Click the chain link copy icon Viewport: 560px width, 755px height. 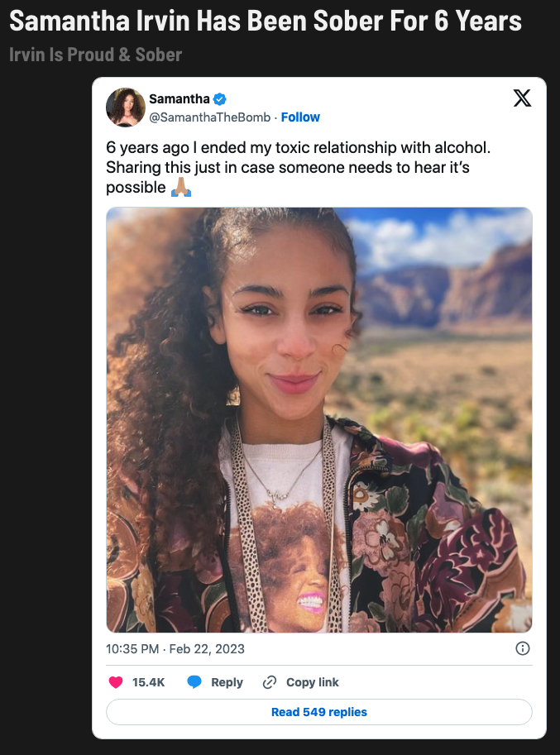coord(269,682)
